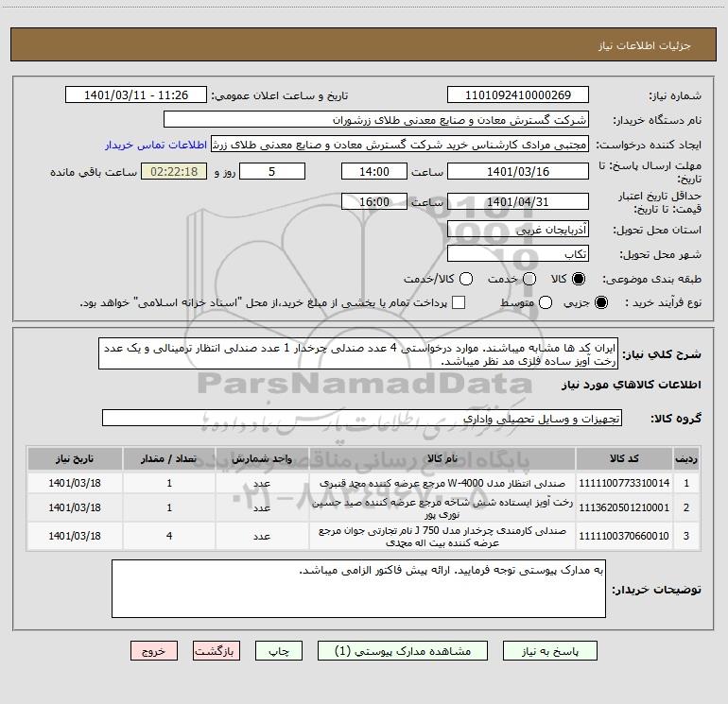
Task: Click the تعداد / مقدار column header
Action: click(x=169, y=458)
